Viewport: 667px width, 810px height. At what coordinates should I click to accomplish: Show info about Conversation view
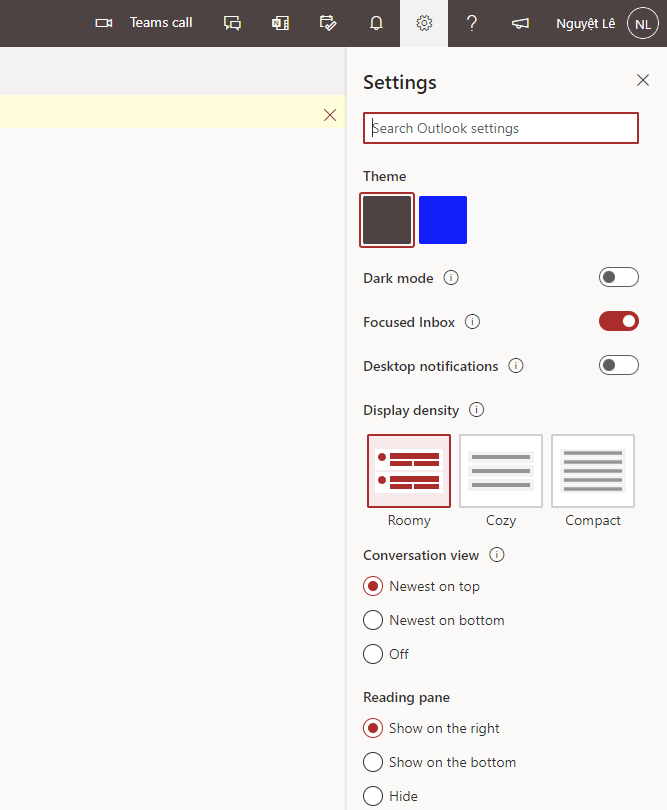[497, 555]
